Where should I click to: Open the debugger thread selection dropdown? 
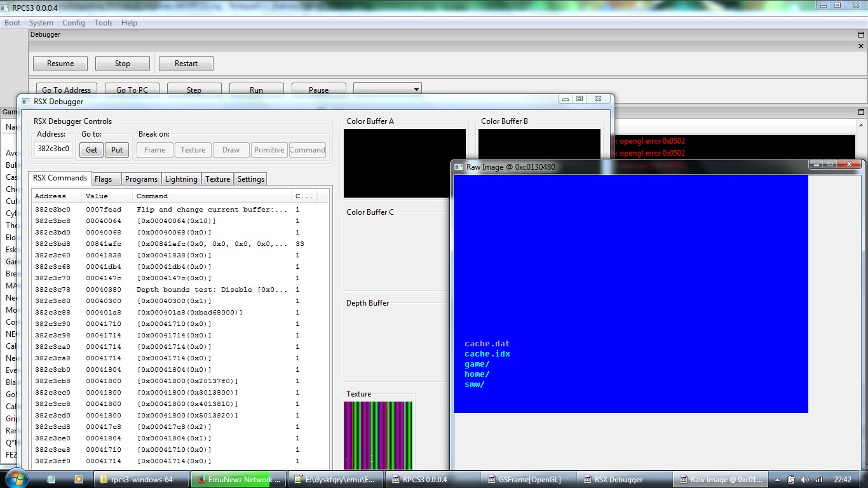coord(387,90)
